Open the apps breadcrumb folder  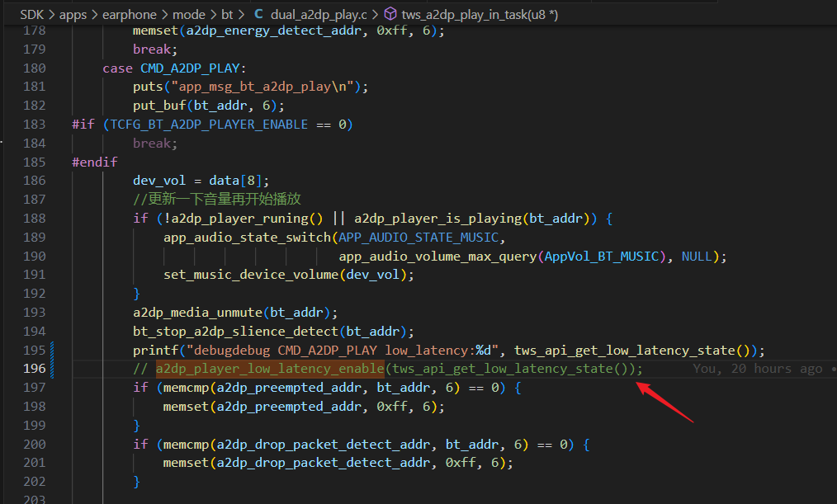[x=73, y=14]
